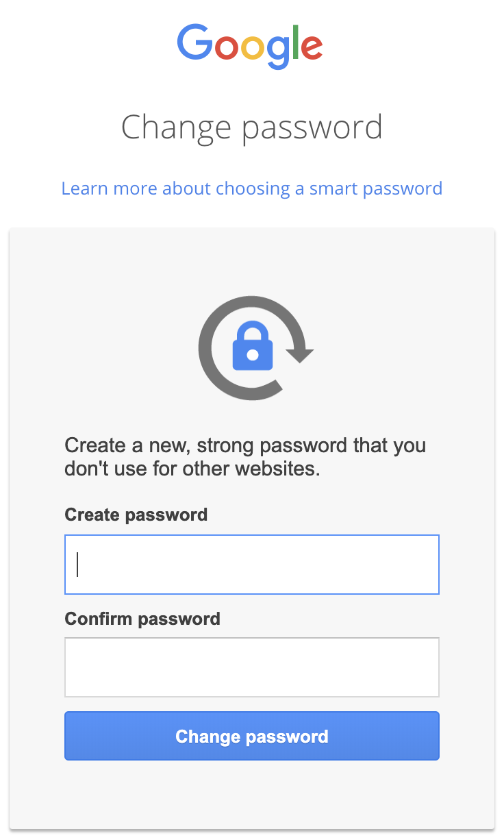Open the 'Learn more about choosing a smart password' link
504x840 pixels.
pyautogui.click(x=252, y=188)
